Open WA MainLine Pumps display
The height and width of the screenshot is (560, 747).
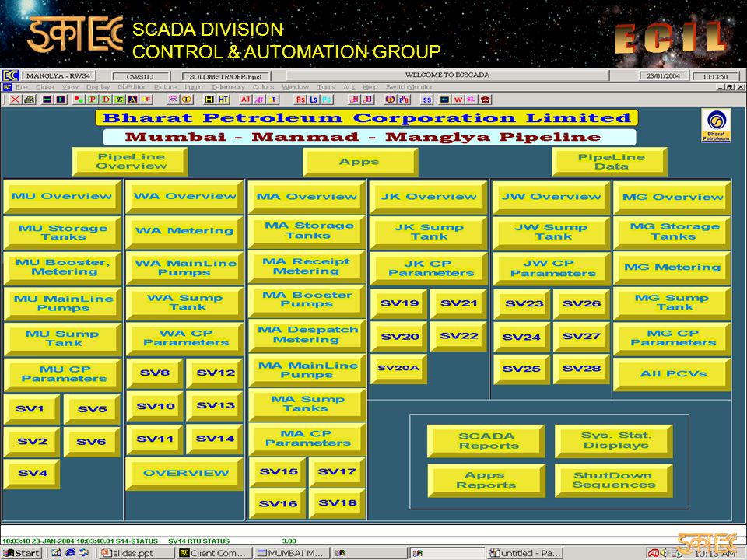(x=185, y=268)
